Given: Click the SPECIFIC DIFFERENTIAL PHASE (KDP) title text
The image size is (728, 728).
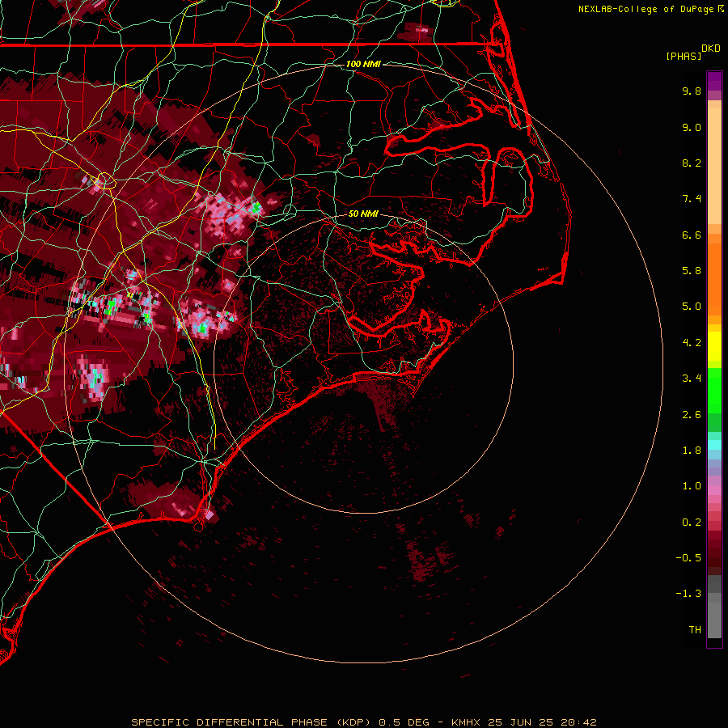Looking at the screenshot, I should (251, 722).
